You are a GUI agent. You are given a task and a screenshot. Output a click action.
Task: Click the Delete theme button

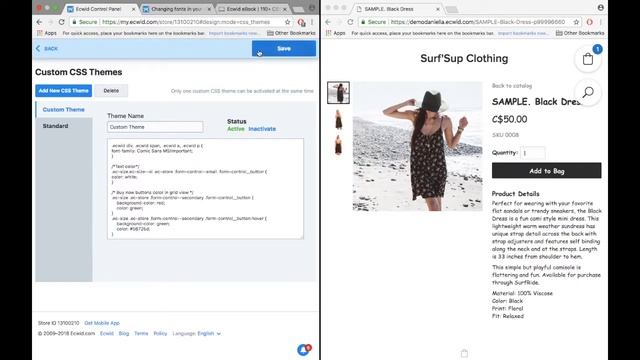[x=111, y=91]
